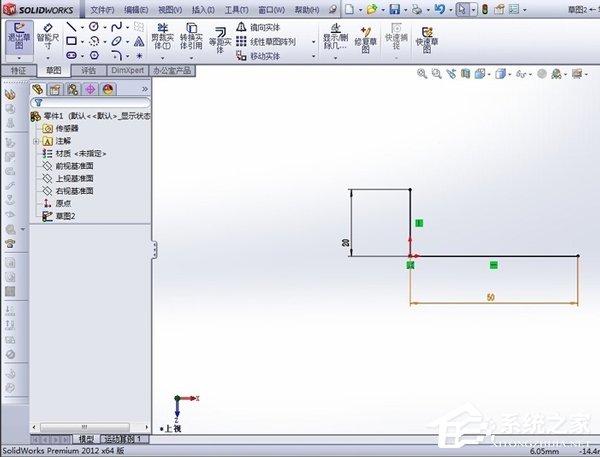Click the Exit Sketch (退出草图) button
This screenshot has height=457, width=600.
(x=19, y=37)
